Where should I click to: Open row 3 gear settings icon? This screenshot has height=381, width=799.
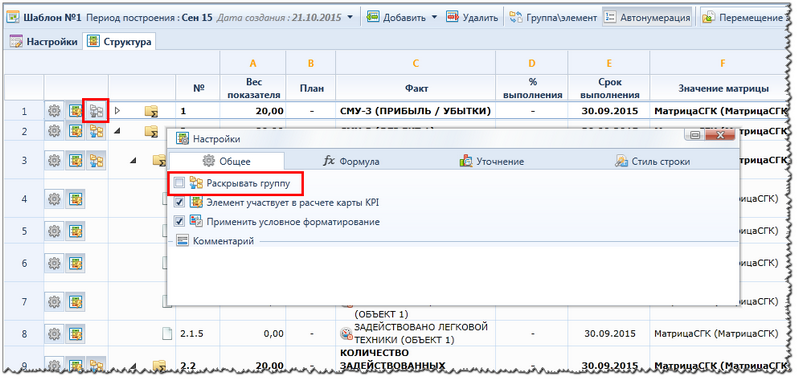(54, 160)
